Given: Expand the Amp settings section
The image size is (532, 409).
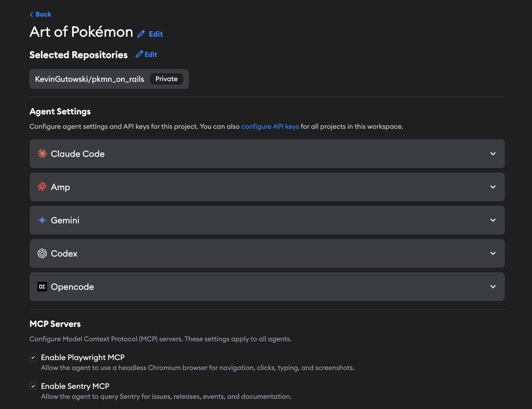Looking at the screenshot, I should [x=493, y=187].
